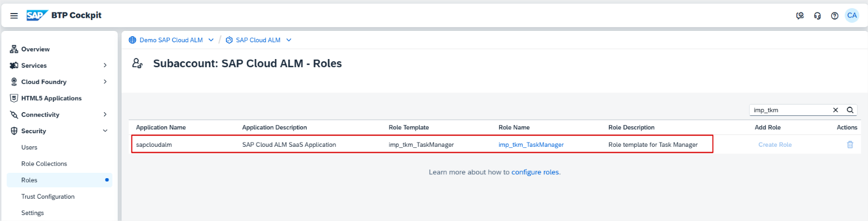
Task: Go to Role Collections in sidebar
Action: pyautogui.click(x=44, y=164)
